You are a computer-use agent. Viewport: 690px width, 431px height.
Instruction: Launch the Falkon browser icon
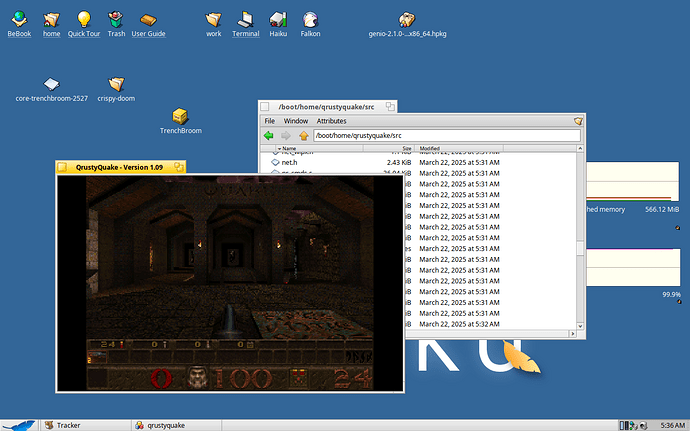(x=310, y=19)
